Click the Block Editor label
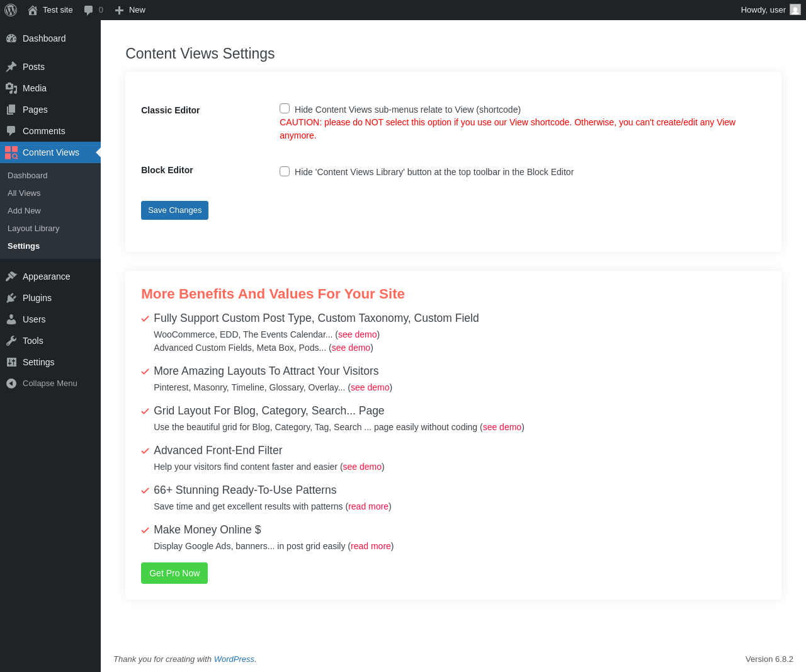 pos(167,170)
